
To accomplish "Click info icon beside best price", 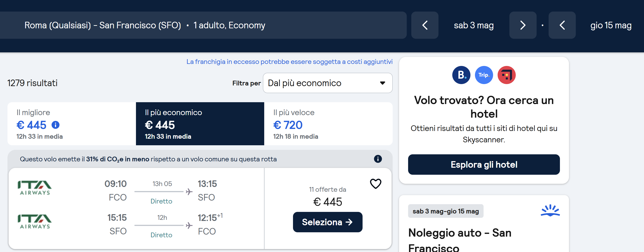I will point(56,125).
